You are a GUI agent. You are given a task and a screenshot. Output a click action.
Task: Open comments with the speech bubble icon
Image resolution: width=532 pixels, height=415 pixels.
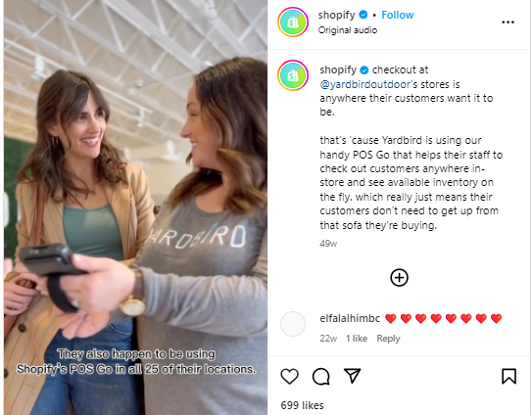point(321,376)
